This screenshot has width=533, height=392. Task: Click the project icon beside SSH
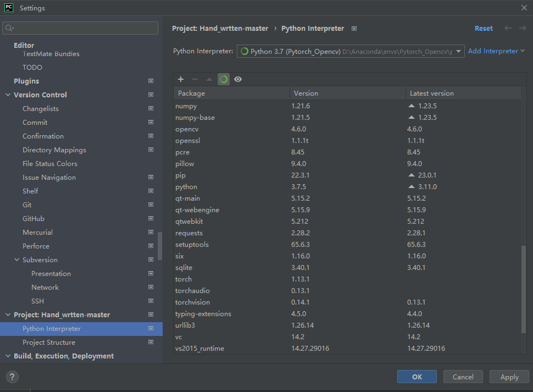click(151, 301)
